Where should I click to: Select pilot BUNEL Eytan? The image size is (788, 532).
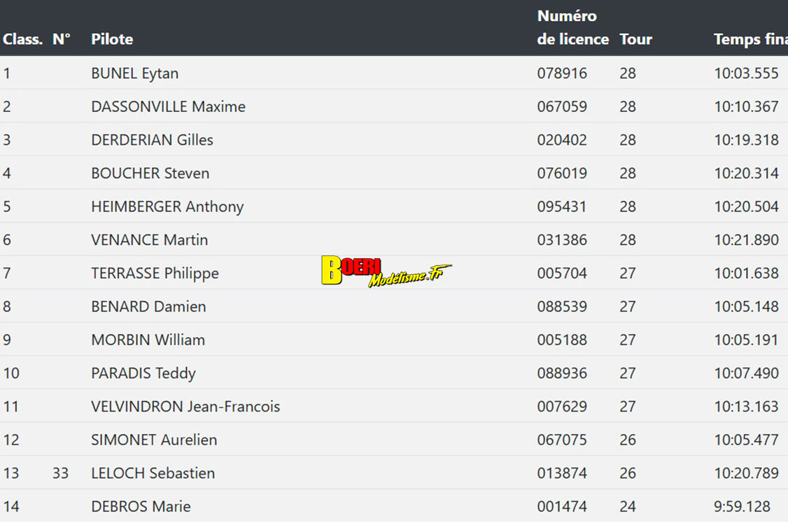(134, 73)
